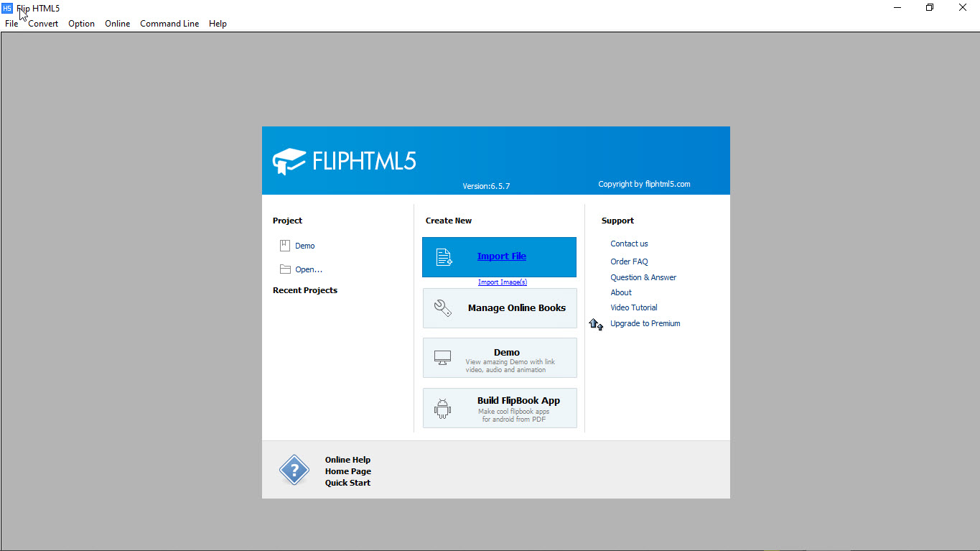Viewport: 980px width, 551px height.
Task: Click Open... to browse projects
Action: click(x=309, y=269)
